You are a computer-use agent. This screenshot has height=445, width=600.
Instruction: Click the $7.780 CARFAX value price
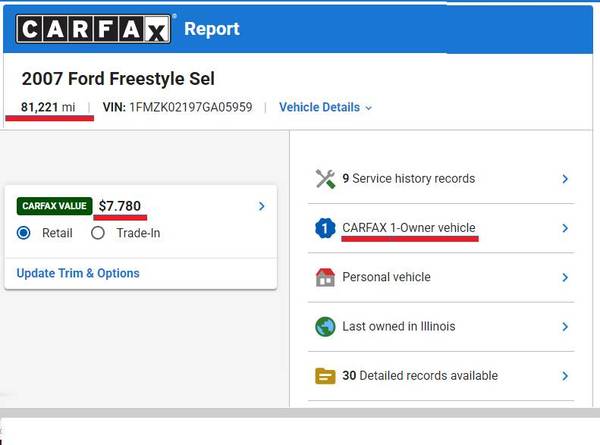click(x=119, y=207)
